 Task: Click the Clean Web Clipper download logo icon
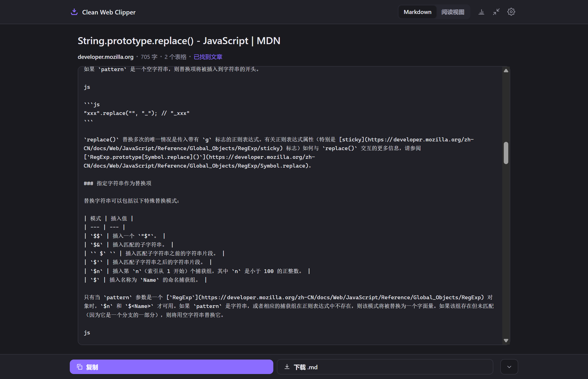point(74,12)
